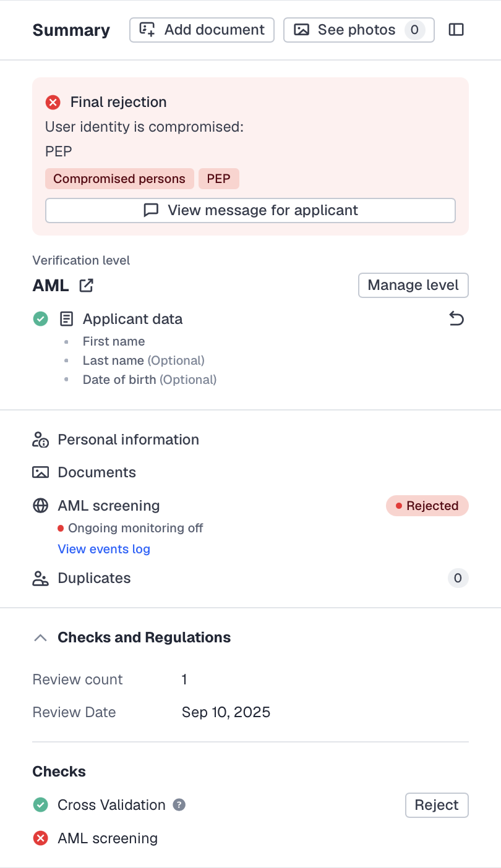Click the green Applicant data check icon
This screenshot has width=501, height=868.
point(40,319)
